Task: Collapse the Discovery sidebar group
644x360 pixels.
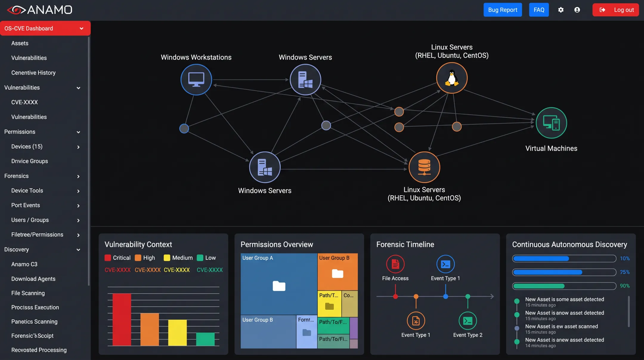Action: click(78, 250)
